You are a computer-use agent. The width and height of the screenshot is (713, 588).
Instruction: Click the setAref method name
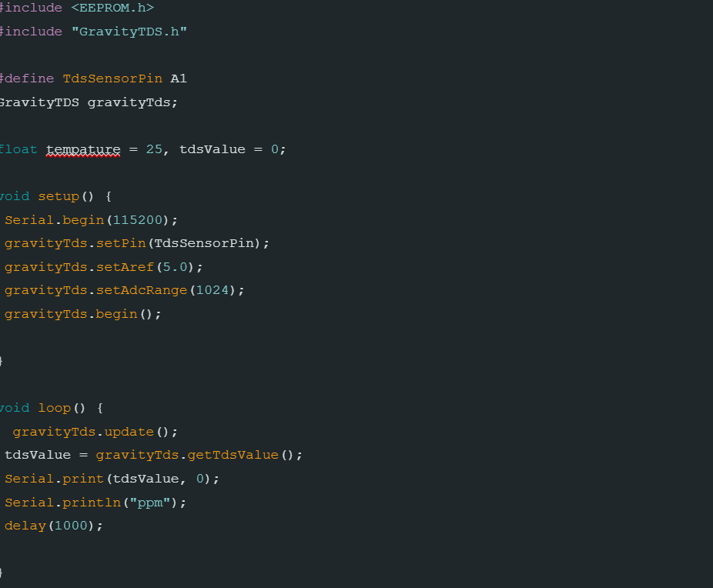(125, 267)
